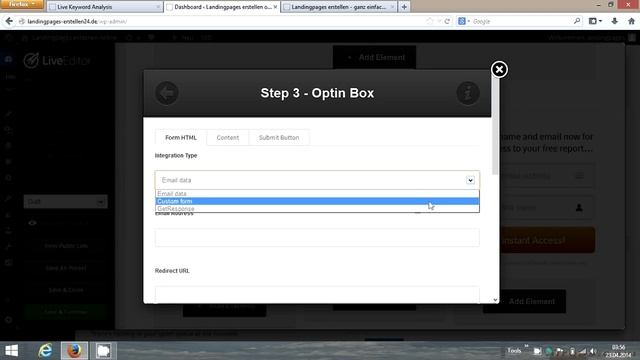Choose Email data option in list
The width and height of the screenshot is (640, 360).
coord(317,193)
